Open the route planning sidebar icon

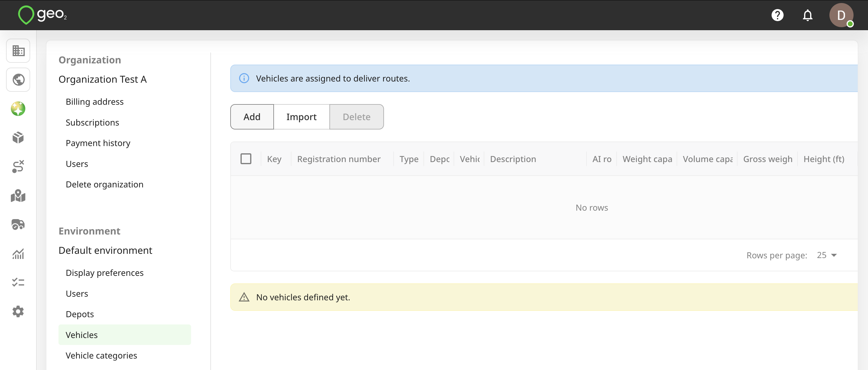(x=18, y=167)
